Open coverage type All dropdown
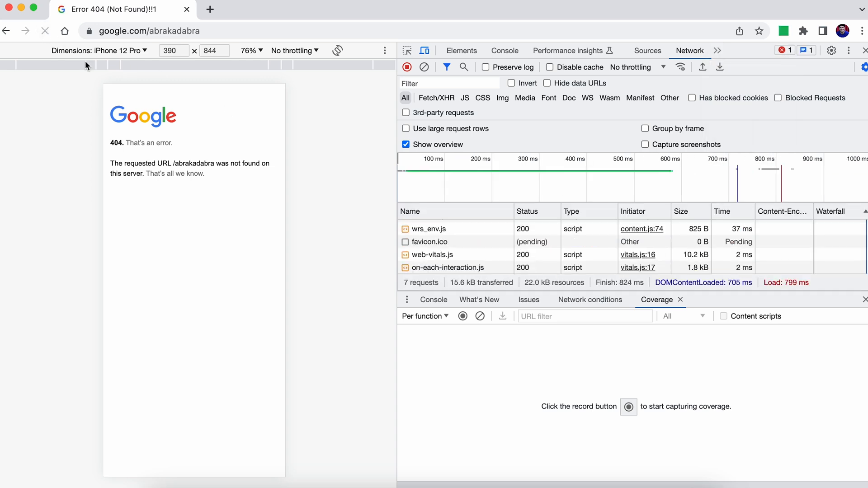 684,316
